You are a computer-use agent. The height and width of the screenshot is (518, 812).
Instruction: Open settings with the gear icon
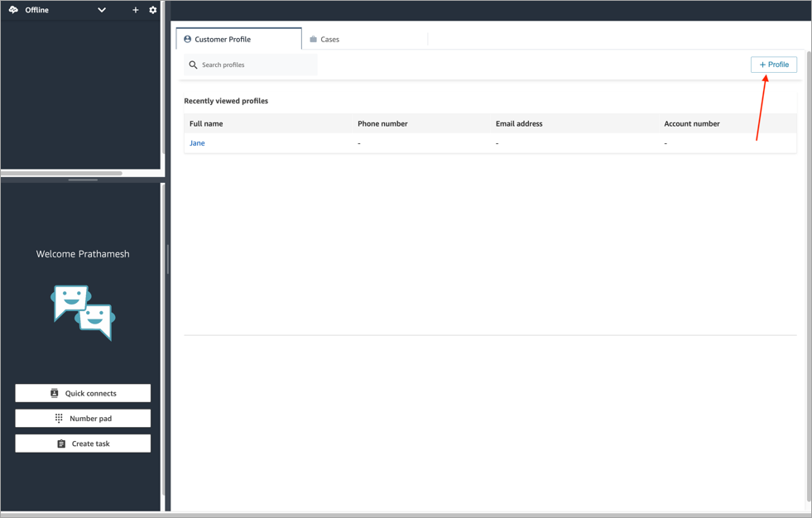tap(153, 10)
